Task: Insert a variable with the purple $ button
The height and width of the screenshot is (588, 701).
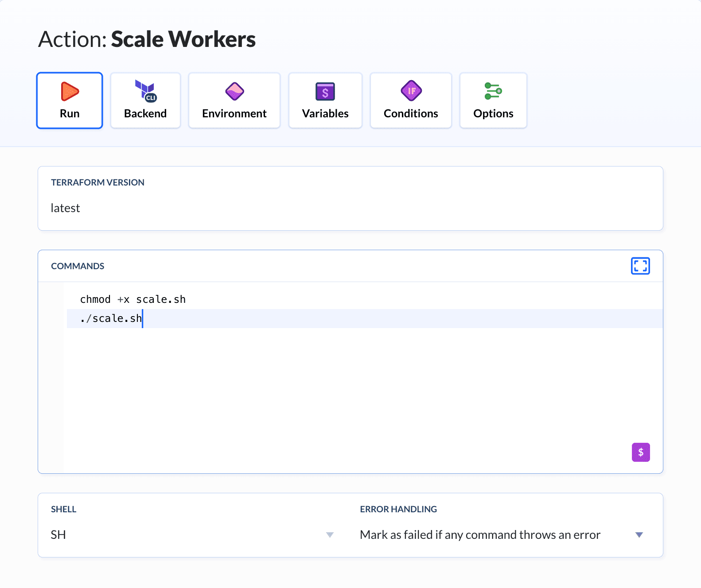Action: (640, 452)
